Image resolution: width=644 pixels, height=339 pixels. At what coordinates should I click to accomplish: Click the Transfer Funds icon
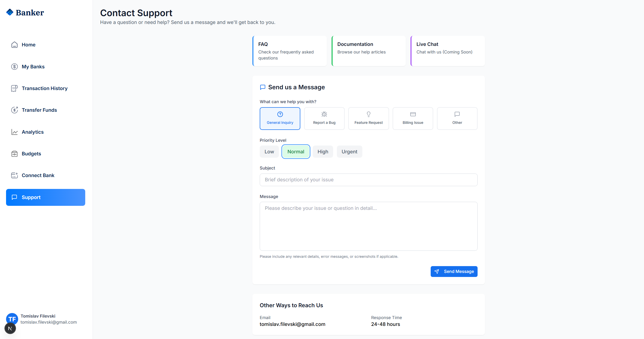14,110
